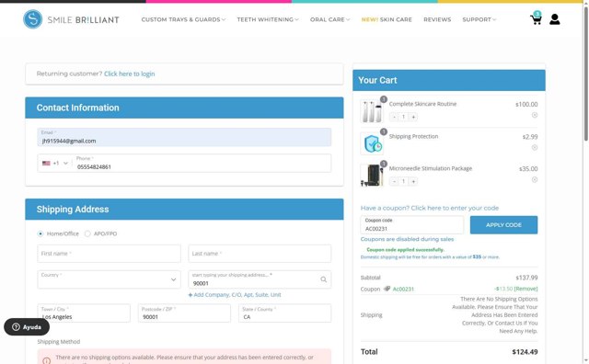This screenshot has height=364, width=589.
Task: Focus the Last name field
Action: pos(260,254)
